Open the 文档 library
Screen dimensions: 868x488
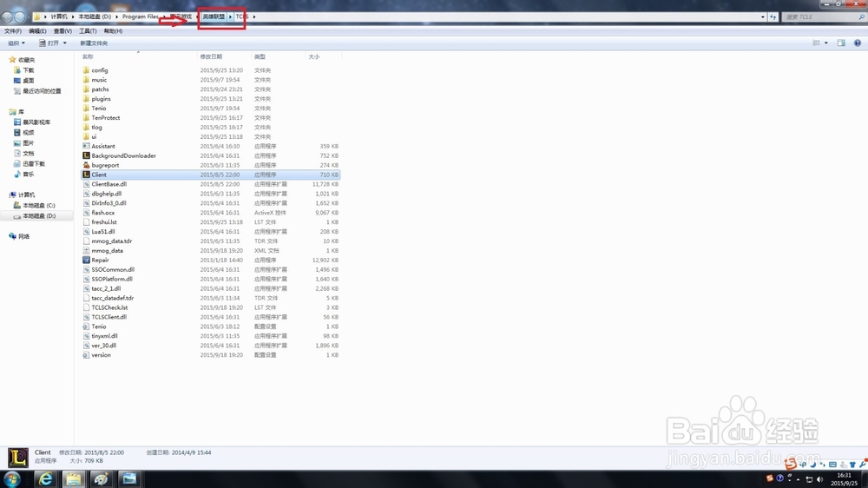pyautogui.click(x=23, y=154)
